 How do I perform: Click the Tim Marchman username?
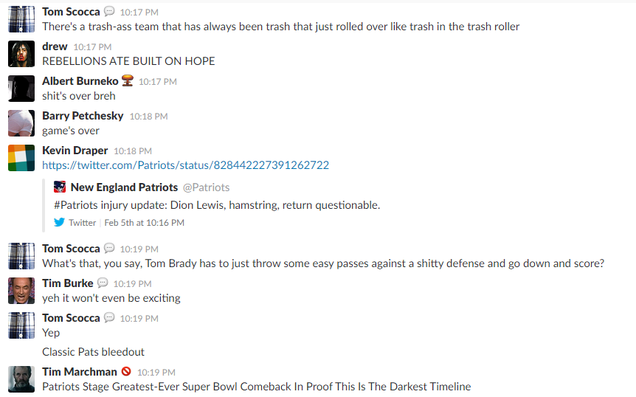click(x=80, y=372)
